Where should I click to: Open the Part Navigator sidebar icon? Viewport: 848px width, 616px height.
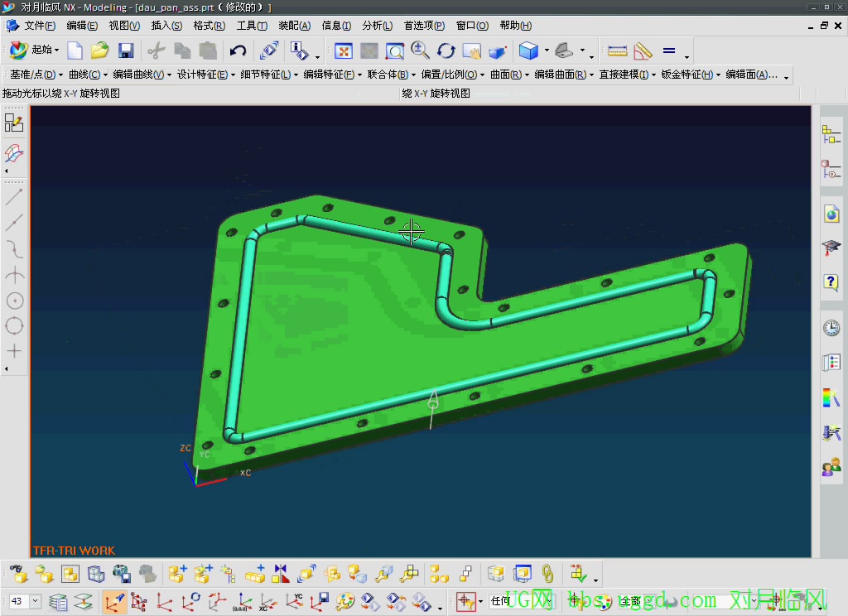coord(831,169)
